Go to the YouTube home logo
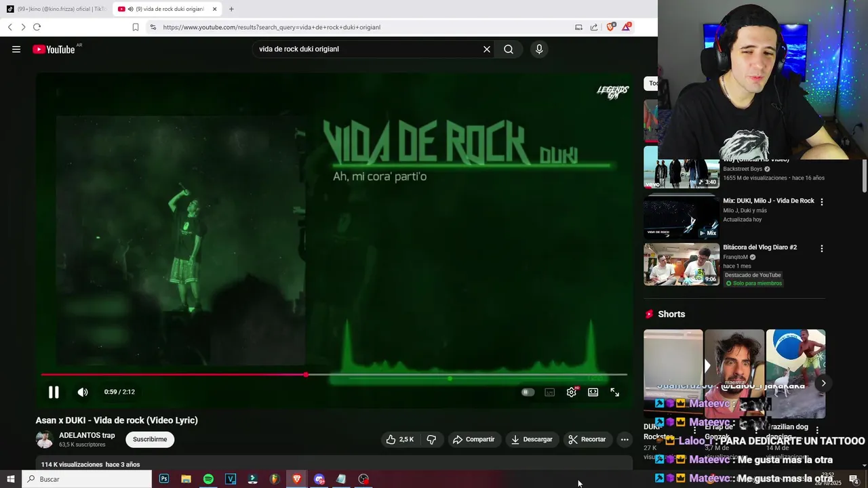This screenshot has width=868, height=488. point(54,49)
